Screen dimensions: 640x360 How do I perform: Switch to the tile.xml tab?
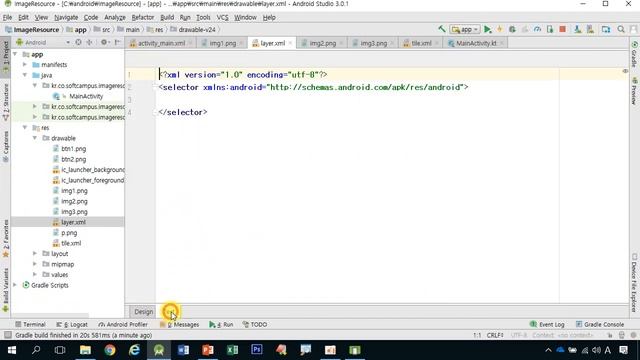click(420, 43)
